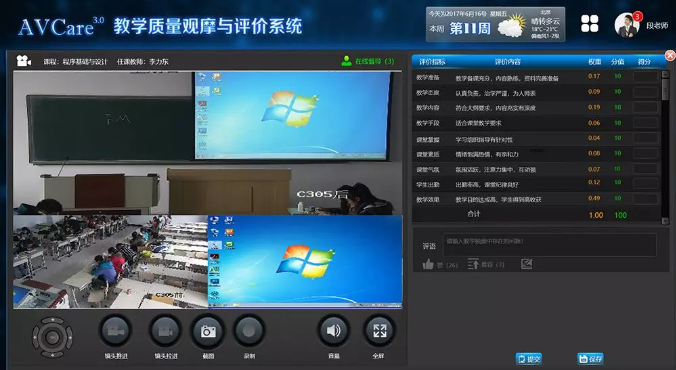Open full-screen view with 全屏 icon
The image size is (676, 370).
(x=379, y=331)
